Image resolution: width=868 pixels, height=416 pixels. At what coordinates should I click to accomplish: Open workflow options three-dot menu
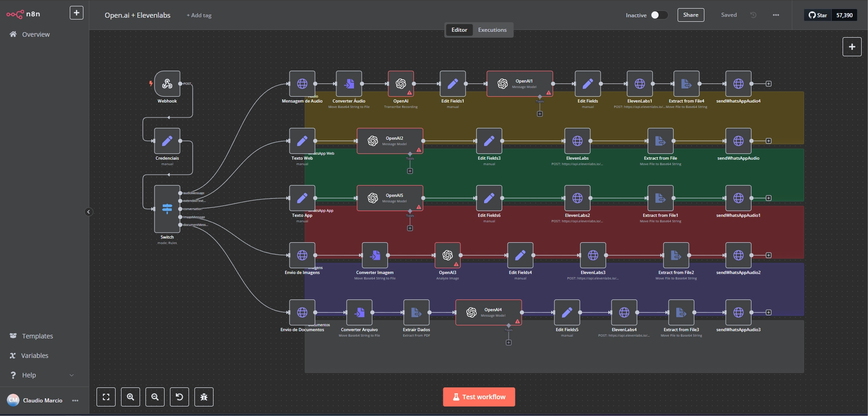[776, 15]
